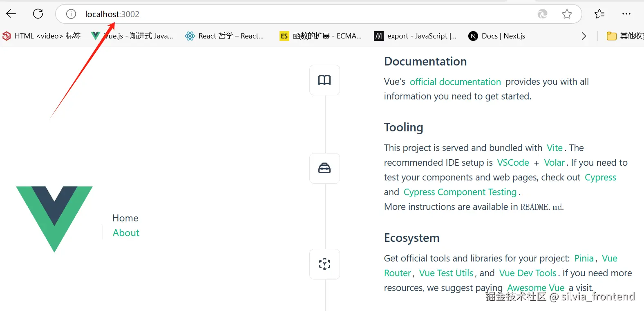Open browser settings and more menu

coord(626,14)
